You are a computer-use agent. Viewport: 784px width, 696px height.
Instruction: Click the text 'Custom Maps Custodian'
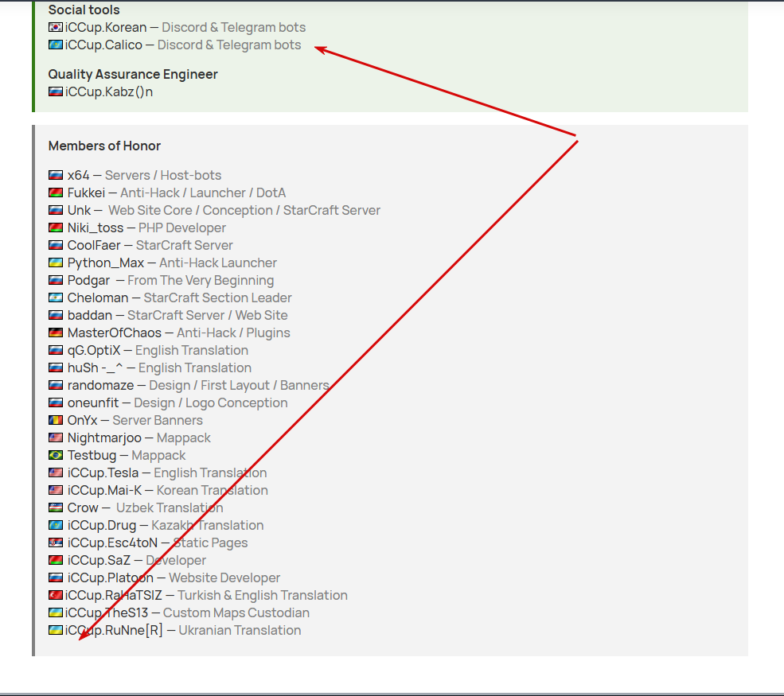[236, 612]
